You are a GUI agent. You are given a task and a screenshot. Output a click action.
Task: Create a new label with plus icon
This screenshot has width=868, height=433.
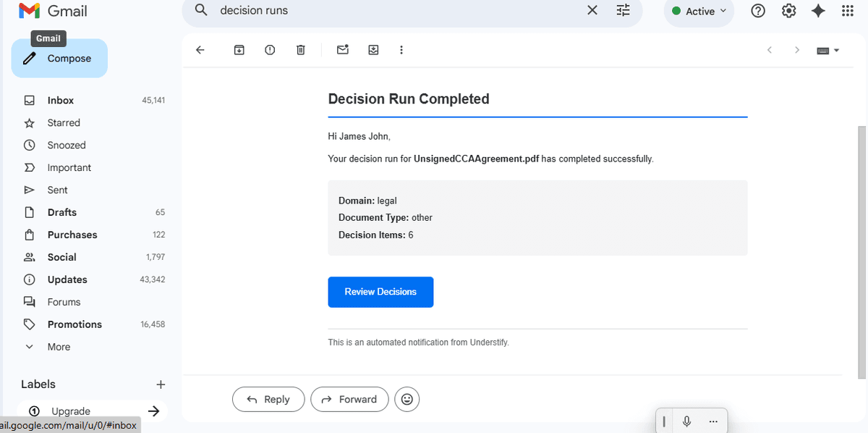(x=161, y=384)
